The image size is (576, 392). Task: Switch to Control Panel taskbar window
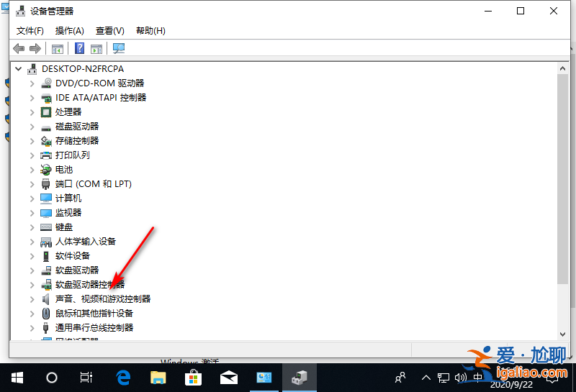(264, 378)
